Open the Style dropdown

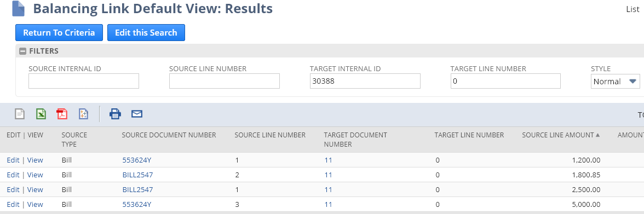click(616, 82)
